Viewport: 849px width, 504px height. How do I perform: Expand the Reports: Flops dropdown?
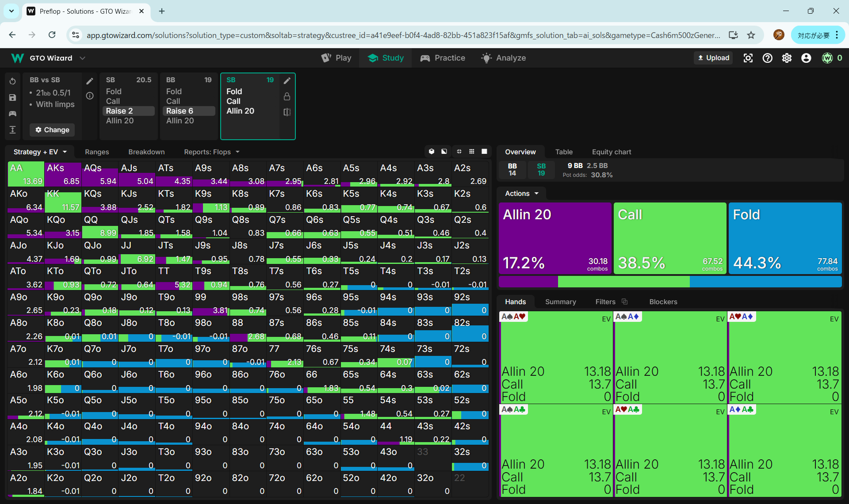(211, 152)
